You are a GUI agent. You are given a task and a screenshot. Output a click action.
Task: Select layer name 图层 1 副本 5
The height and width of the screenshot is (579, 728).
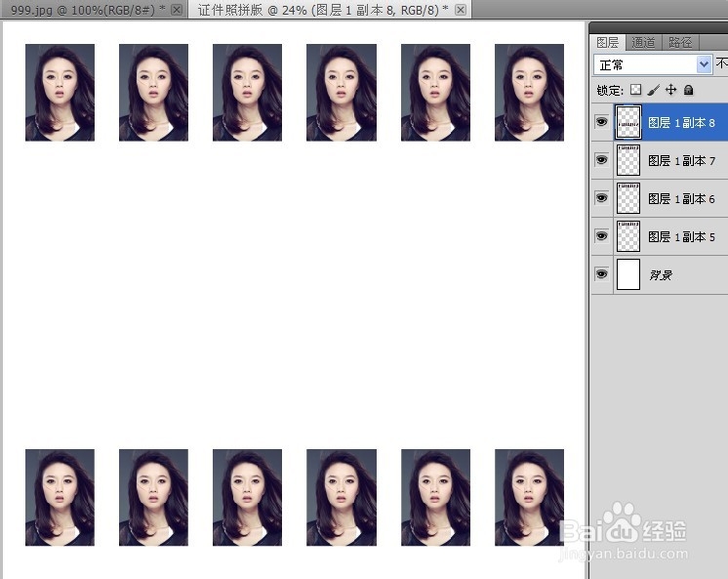point(681,237)
